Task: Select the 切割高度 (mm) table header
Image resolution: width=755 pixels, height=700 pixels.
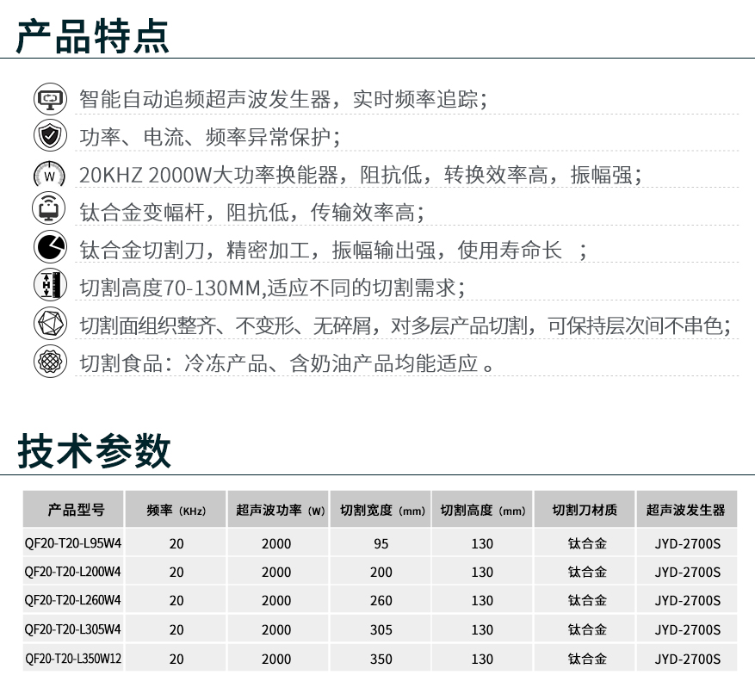Action: click(483, 510)
